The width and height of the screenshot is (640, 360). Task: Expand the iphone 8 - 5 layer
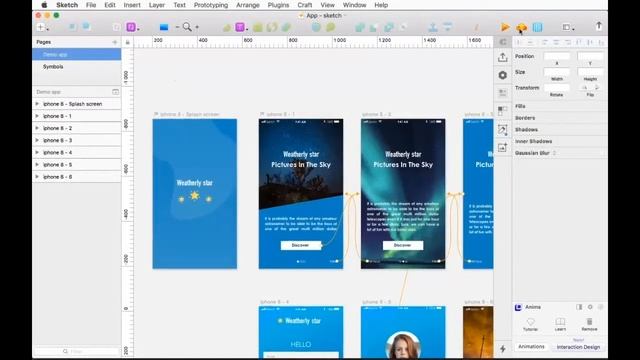pyautogui.click(x=37, y=164)
